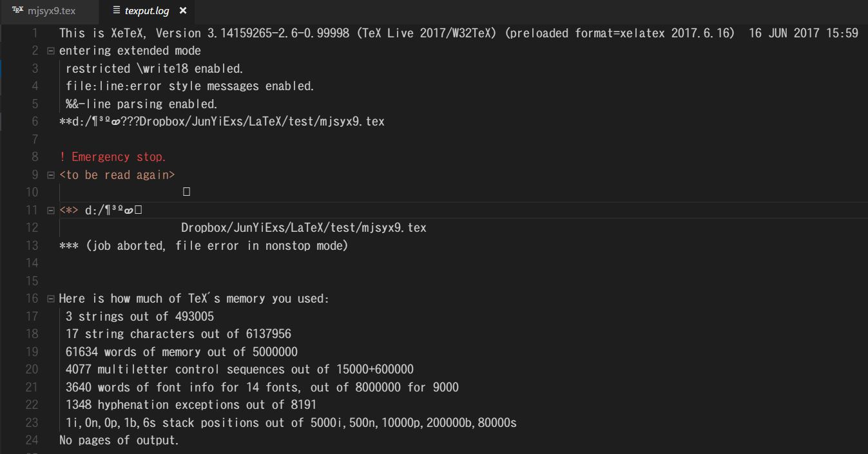Collapse the fold at 'entering extended mode'
Viewport: 868px width, 454px height.
(x=50, y=50)
